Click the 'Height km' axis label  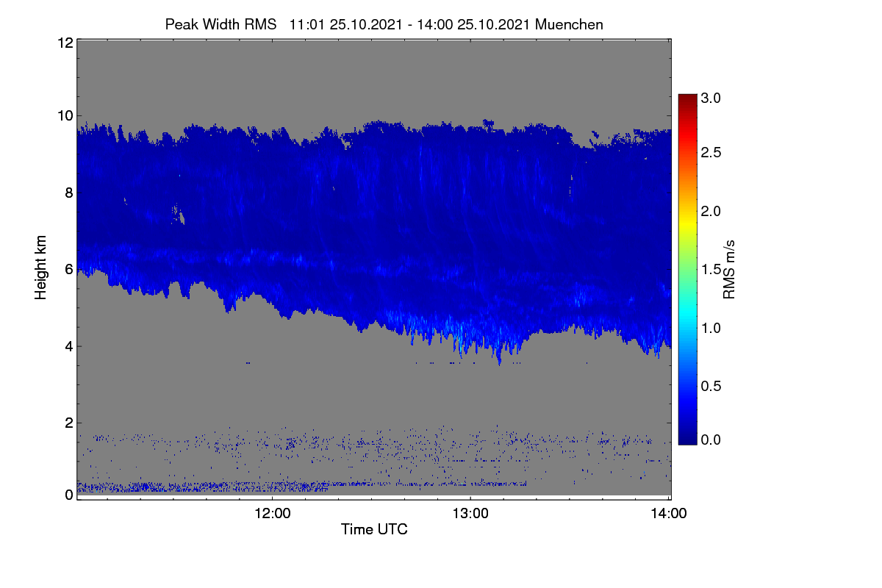[x=41, y=266]
